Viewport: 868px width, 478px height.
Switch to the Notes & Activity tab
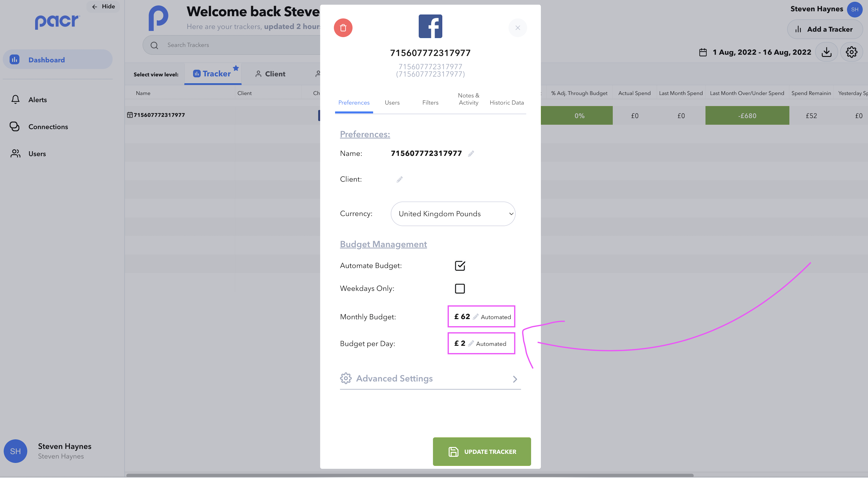pos(468,99)
